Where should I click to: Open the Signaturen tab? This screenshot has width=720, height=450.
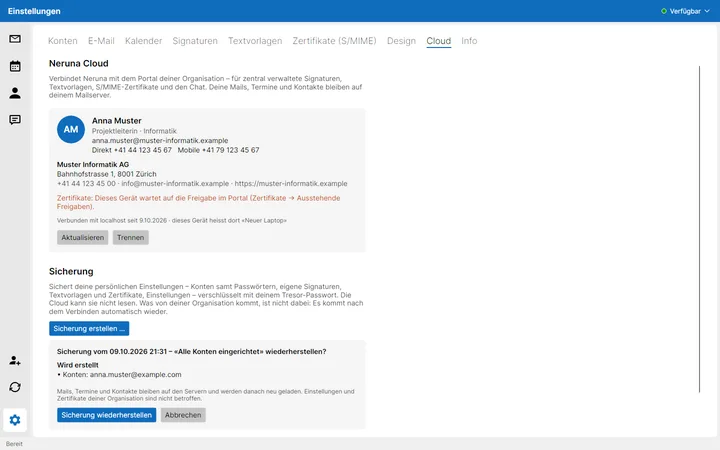[x=195, y=41]
